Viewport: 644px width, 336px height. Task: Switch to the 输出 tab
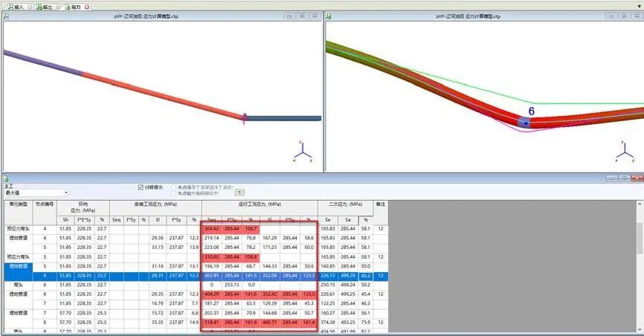(x=45, y=7)
